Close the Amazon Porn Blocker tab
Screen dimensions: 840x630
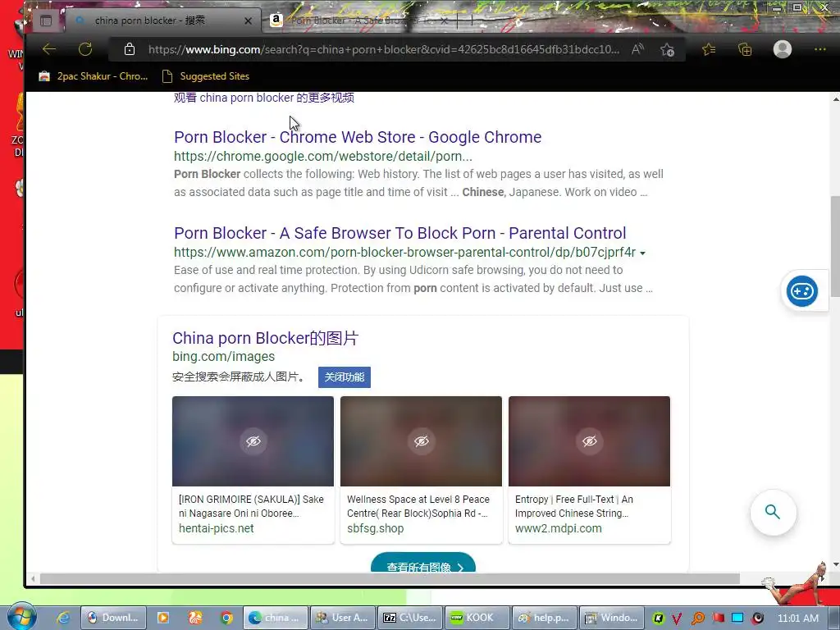pos(444,21)
